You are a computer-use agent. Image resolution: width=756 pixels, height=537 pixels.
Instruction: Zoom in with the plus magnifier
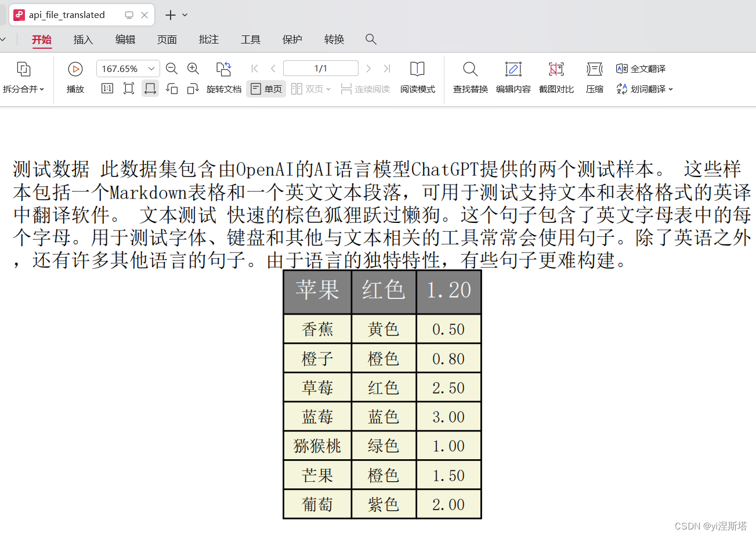(x=193, y=69)
